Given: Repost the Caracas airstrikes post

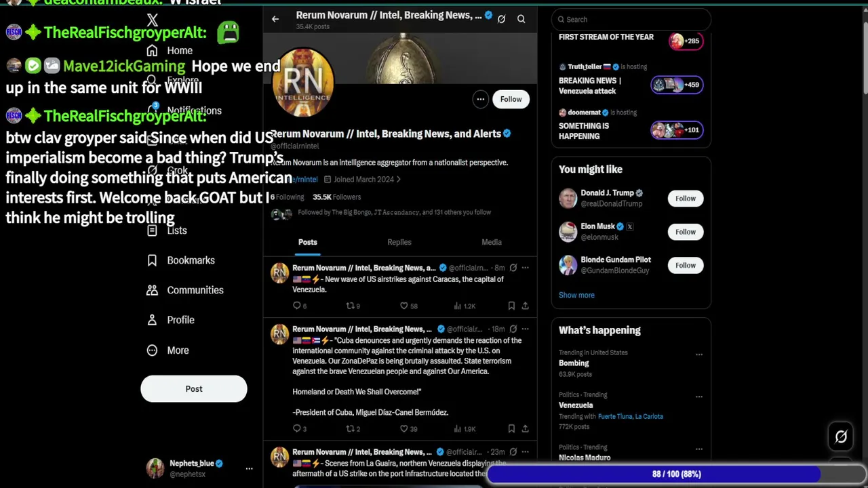Looking at the screenshot, I should coord(351,306).
